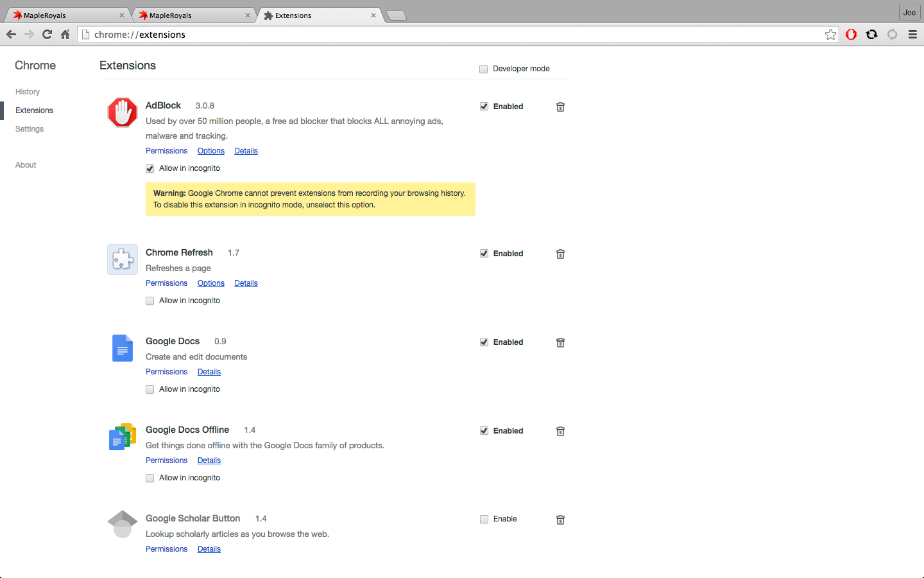This screenshot has height=578, width=924.
Task: Open Chrome Refresh Options link
Action: (211, 283)
